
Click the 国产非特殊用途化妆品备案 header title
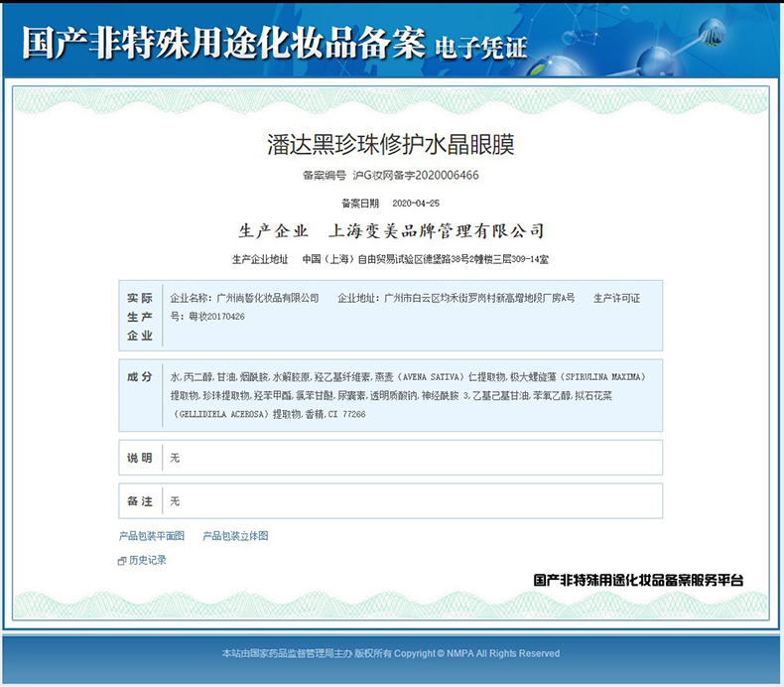223,43
